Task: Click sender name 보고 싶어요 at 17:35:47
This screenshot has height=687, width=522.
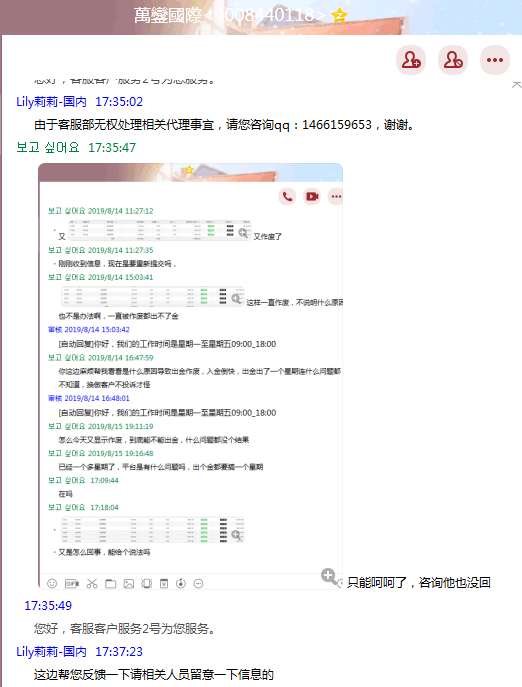Action: 48,147
